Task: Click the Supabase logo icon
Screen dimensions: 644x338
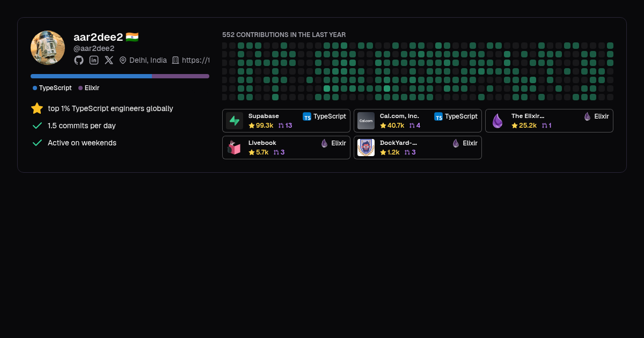Action: tap(235, 121)
